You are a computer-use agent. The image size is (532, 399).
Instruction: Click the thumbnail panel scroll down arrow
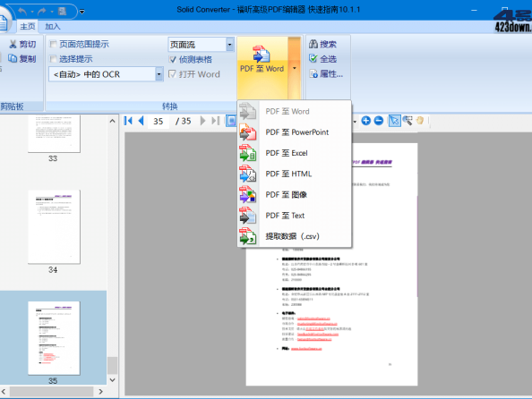tap(112, 380)
